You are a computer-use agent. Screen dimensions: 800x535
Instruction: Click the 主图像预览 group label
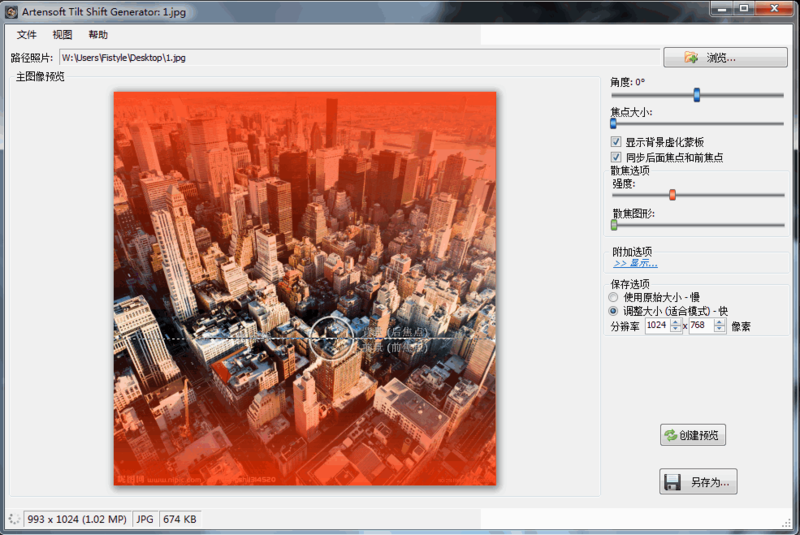(40, 77)
